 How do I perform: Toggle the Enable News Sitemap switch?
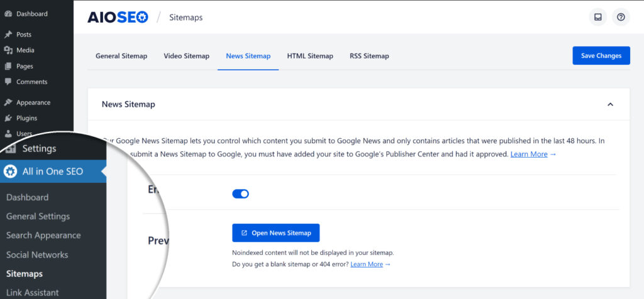(x=241, y=194)
